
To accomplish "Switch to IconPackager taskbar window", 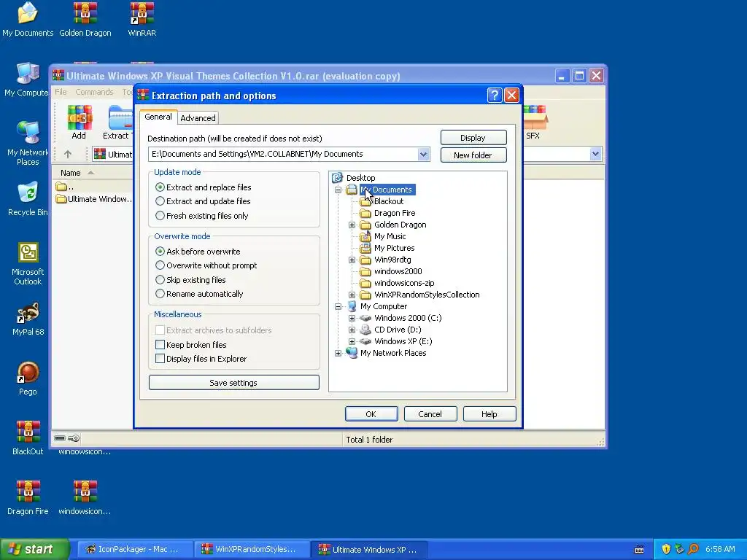I will (133, 549).
